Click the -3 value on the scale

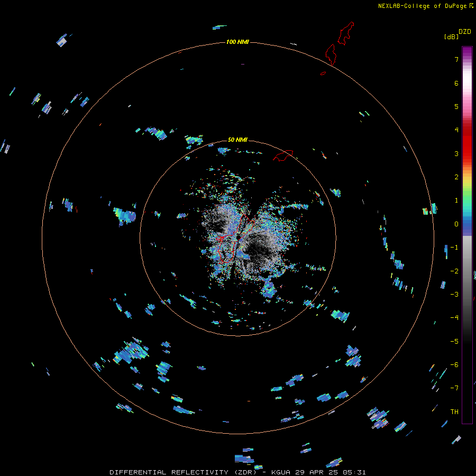[454, 295]
